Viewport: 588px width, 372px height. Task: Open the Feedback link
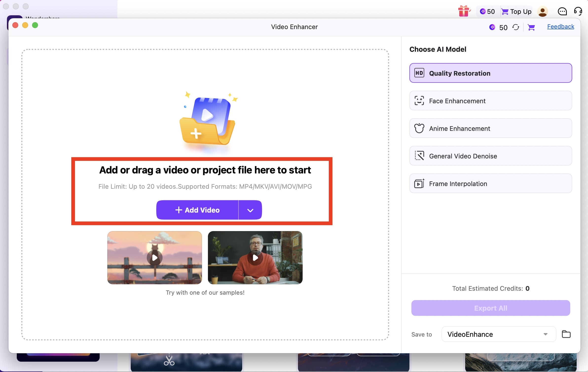point(560,27)
